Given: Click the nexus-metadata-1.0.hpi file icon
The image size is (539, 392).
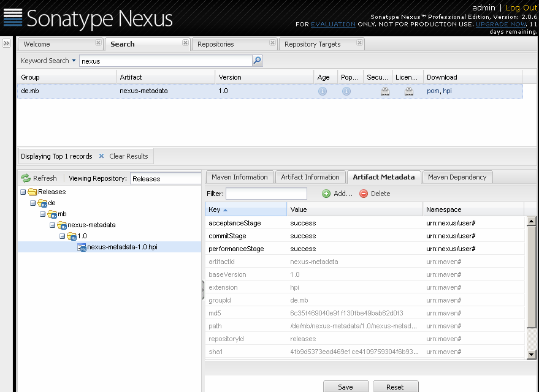Looking at the screenshot, I should 82,247.
